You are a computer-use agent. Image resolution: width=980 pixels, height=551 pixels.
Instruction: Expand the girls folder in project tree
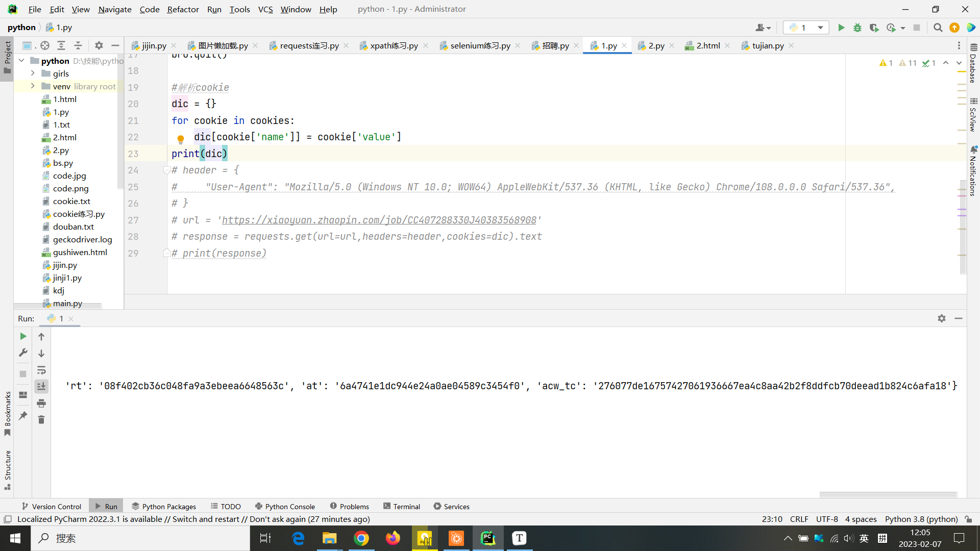click(x=32, y=73)
